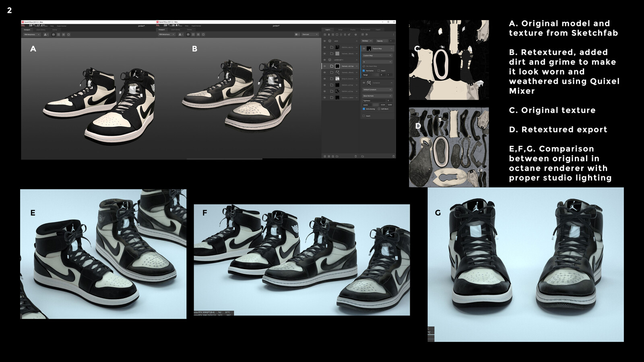Click Texture Map mask thumbnail
This screenshot has height=362, width=644.
point(369,49)
